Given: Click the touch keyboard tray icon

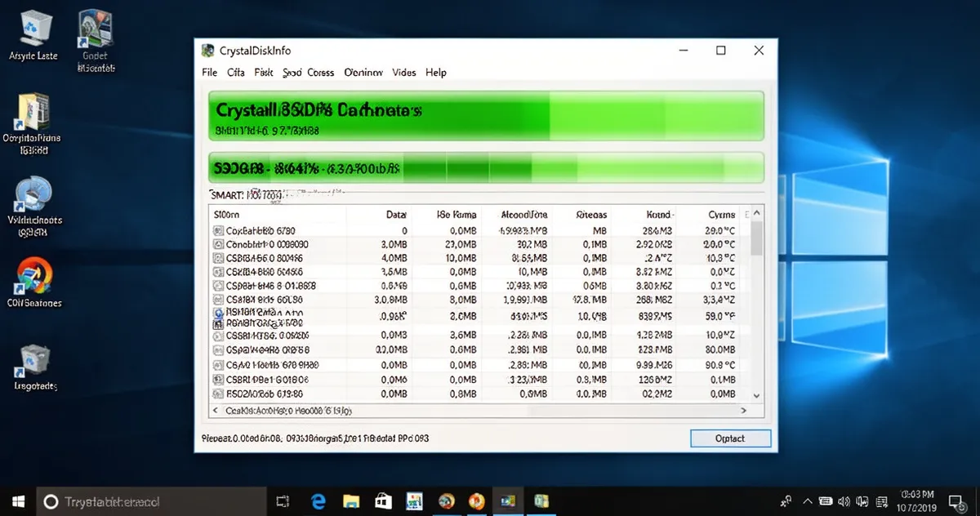Looking at the screenshot, I should pos(826,501).
